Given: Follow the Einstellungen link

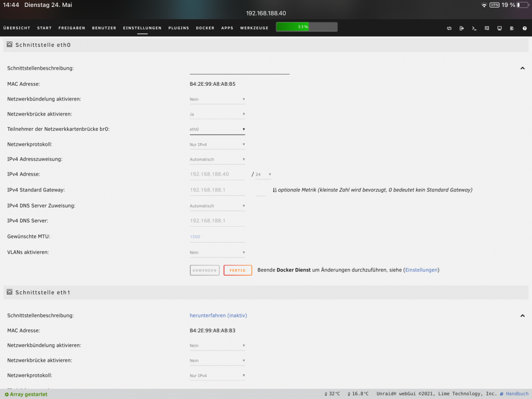Looking at the screenshot, I should pos(421,270).
